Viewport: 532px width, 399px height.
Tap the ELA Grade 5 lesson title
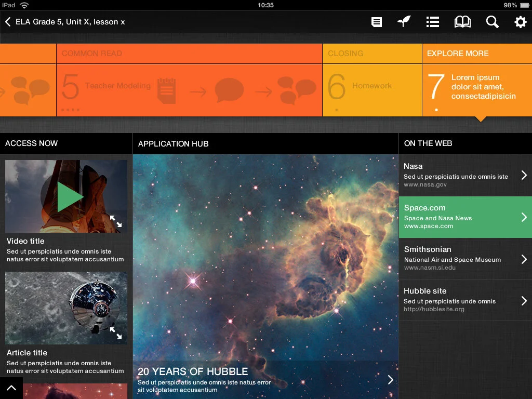tap(70, 22)
